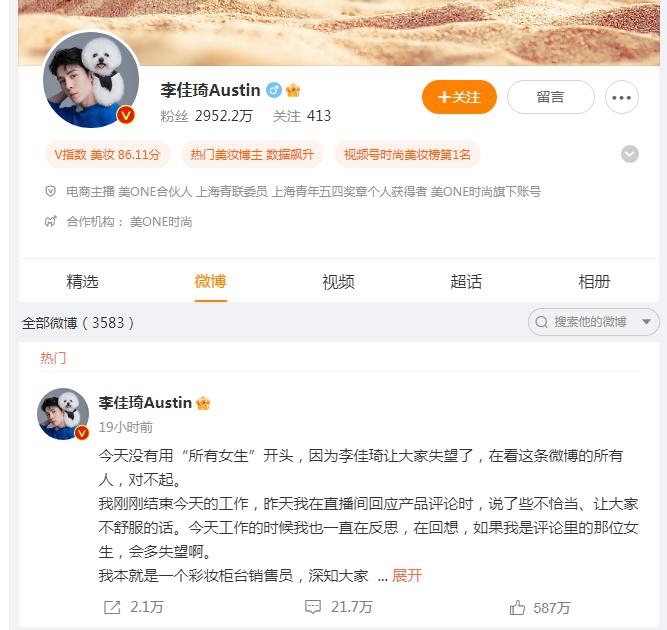Screen dimensions: 667x630
Task: Follow the user with +关注 button
Action: click(459, 97)
